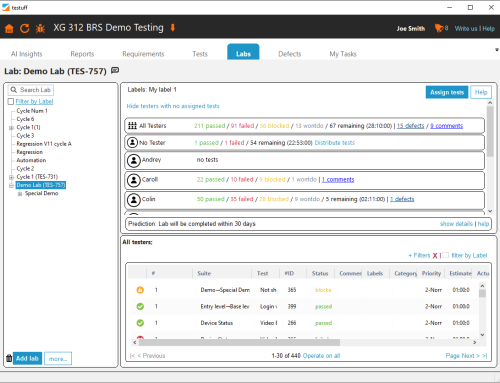Click testers list vertical scrollbar thumb
Screen dimensions: 500x383
point(490,132)
